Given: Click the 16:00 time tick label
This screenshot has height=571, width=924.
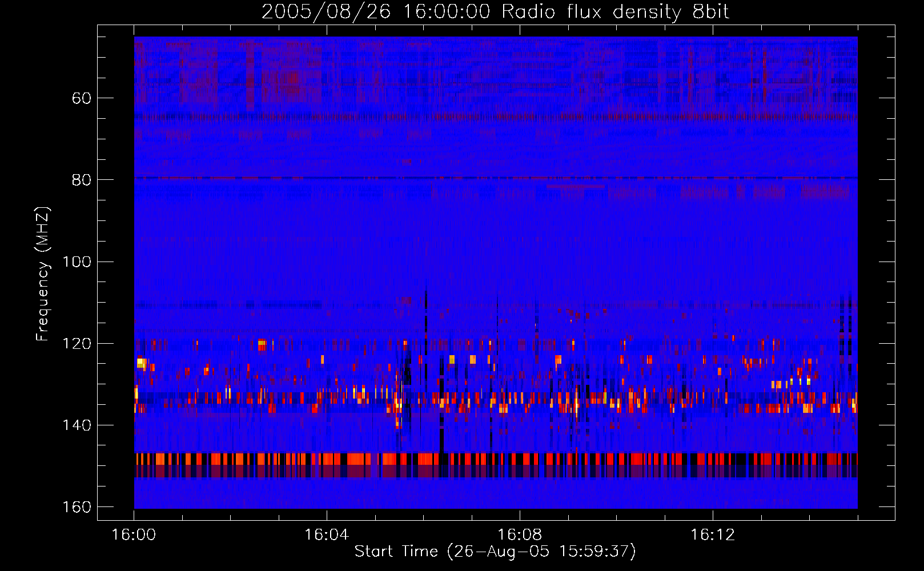Looking at the screenshot, I should (x=134, y=535).
